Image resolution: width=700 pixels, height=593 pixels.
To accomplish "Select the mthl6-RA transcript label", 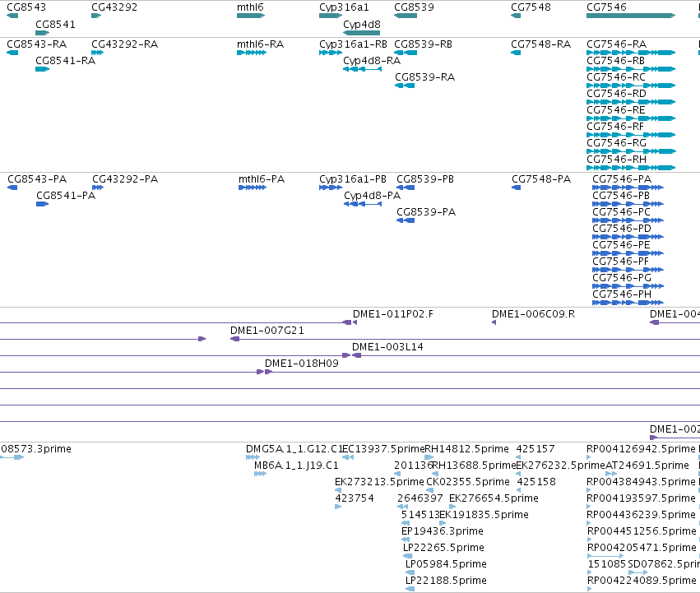I will [x=260, y=44].
